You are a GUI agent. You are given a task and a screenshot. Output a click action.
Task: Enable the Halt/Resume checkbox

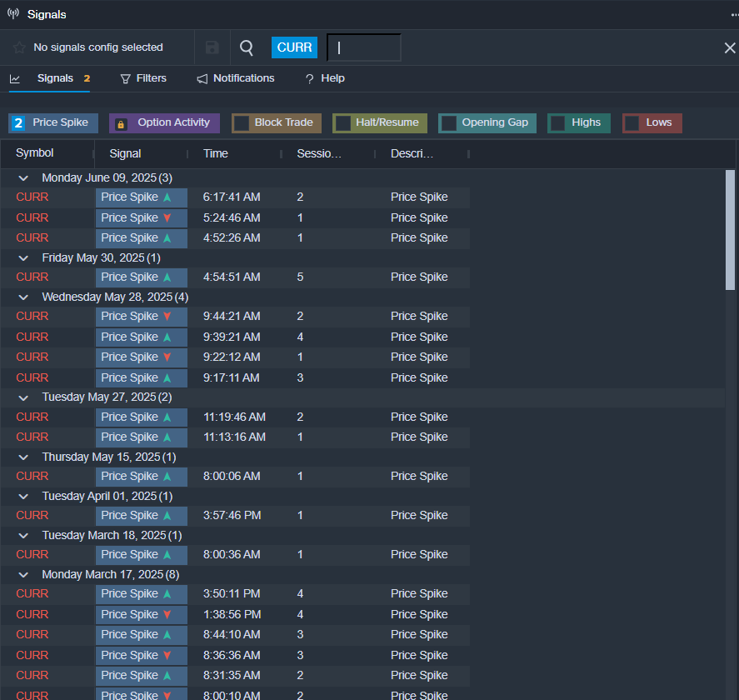[x=343, y=123]
